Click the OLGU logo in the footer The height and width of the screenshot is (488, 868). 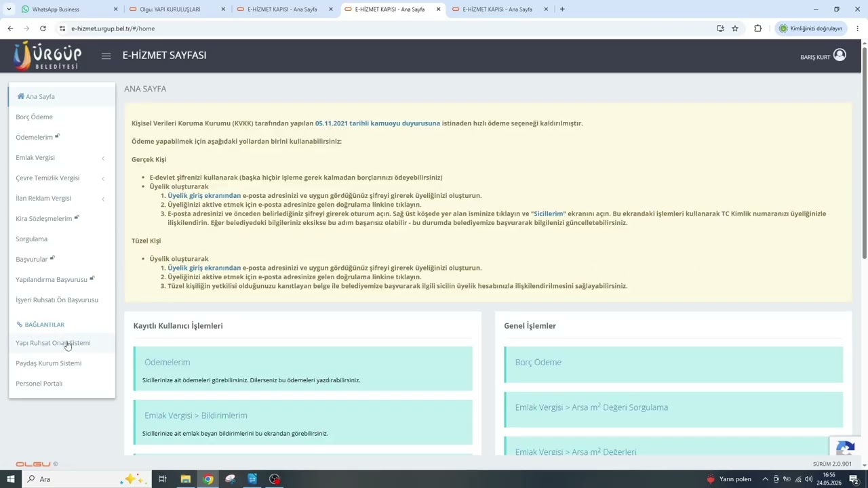(33, 464)
